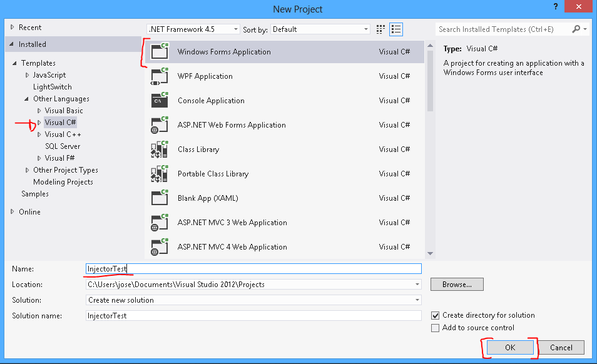The height and width of the screenshot is (364, 597).
Task: Click the WPF Application template icon
Action: pos(160,76)
